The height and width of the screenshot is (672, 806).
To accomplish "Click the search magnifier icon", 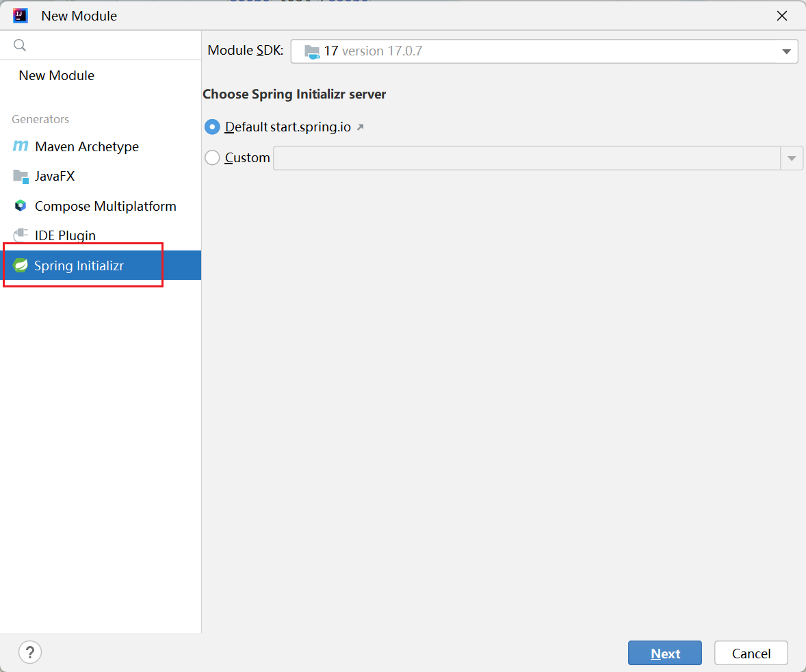I will tap(20, 45).
